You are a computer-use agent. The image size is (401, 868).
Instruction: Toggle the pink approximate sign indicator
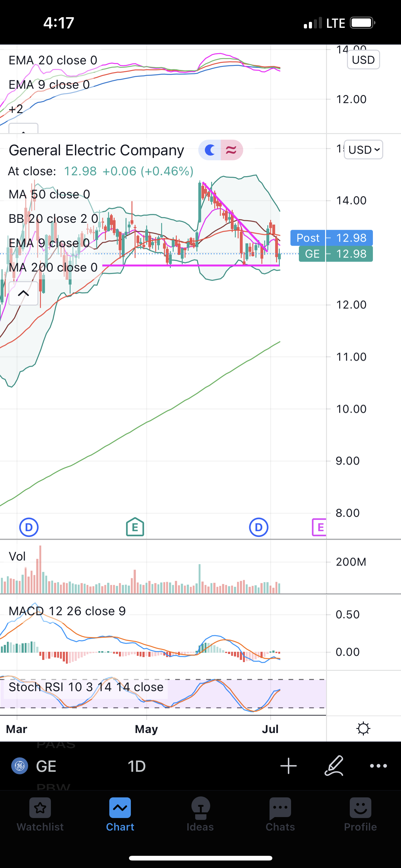[x=232, y=150]
